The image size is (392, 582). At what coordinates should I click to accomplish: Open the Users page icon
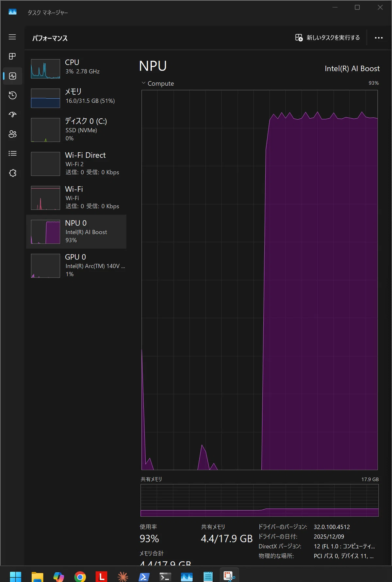coord(12,134)
